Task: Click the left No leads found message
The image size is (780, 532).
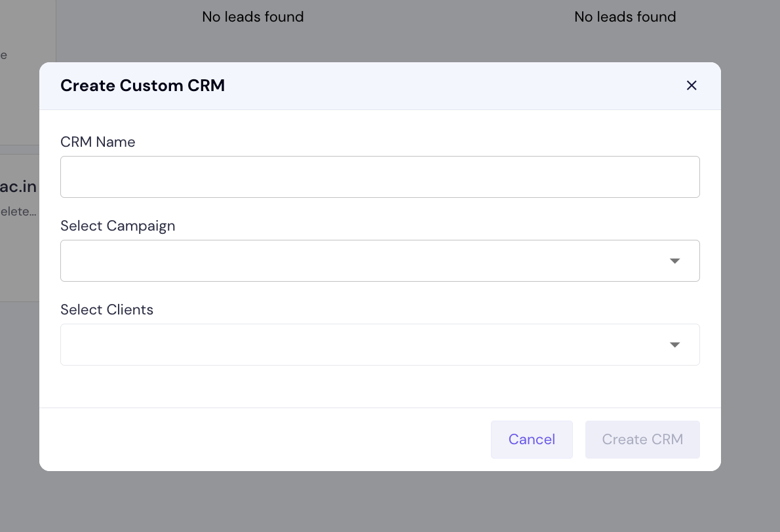Action: pos(253,17)
